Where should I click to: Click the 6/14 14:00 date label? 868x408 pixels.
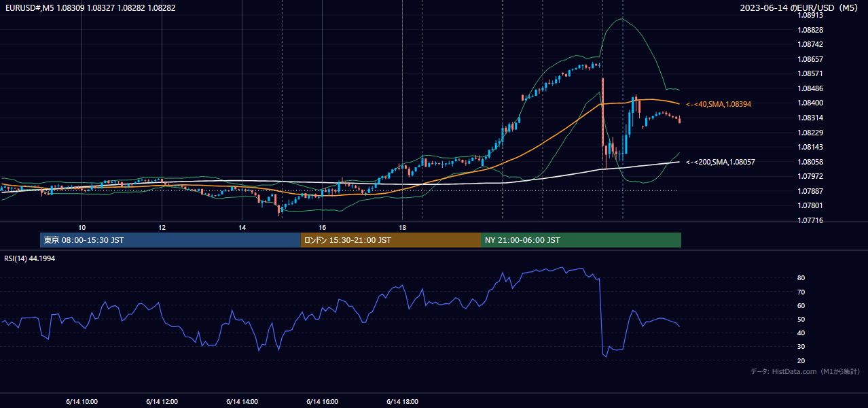(242, 402)
